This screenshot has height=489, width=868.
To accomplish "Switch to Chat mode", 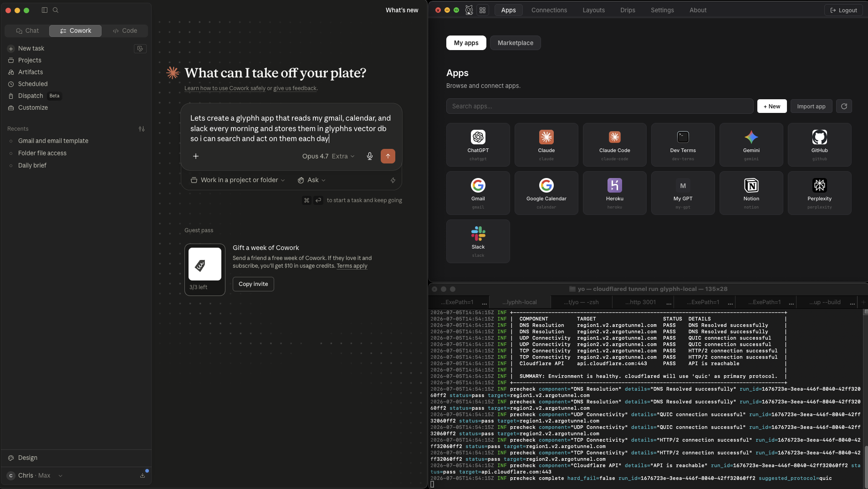I will pos(27,31).
